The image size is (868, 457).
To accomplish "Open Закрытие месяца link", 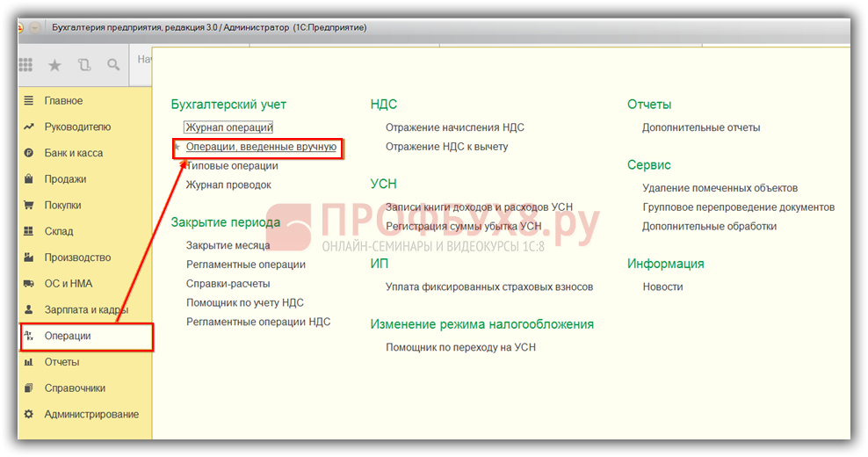I will coord(228,245).
